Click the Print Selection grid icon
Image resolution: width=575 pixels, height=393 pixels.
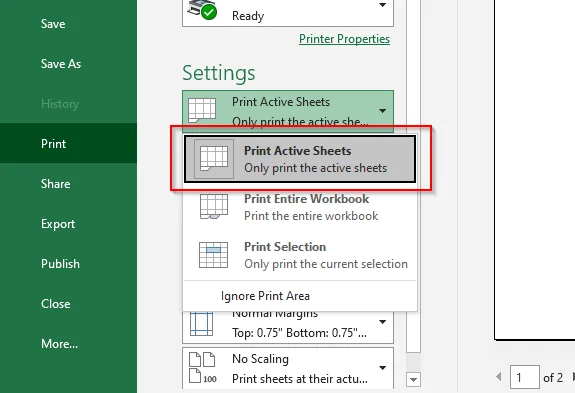pos(213,255)
